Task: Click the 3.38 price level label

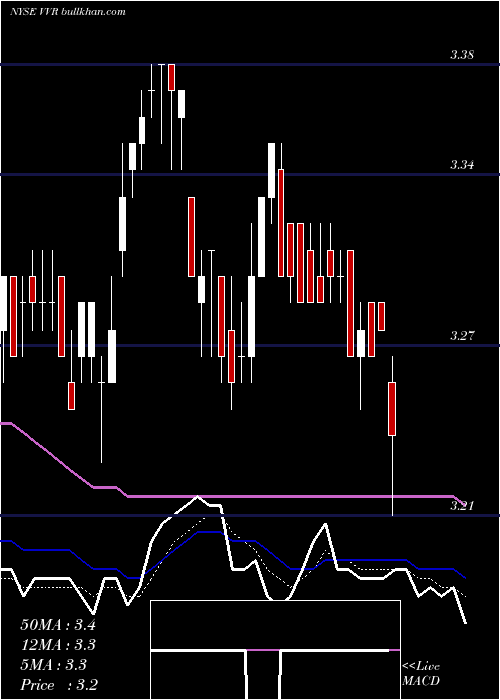Action: (462, 55)
